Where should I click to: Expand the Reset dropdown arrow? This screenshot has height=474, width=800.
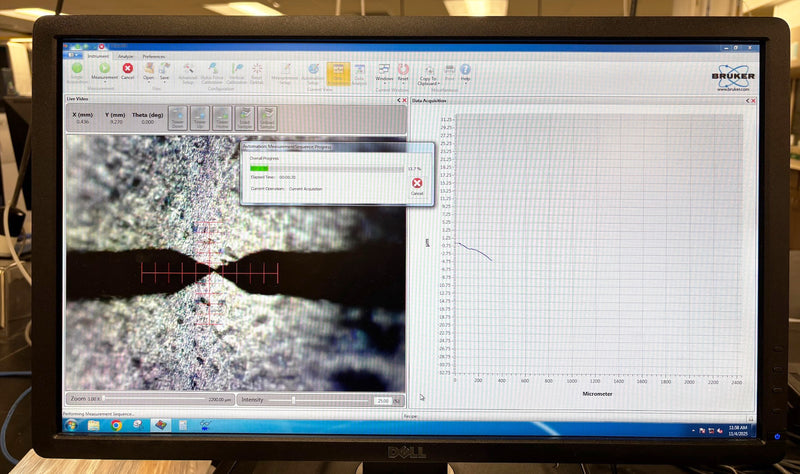[403, 83]
